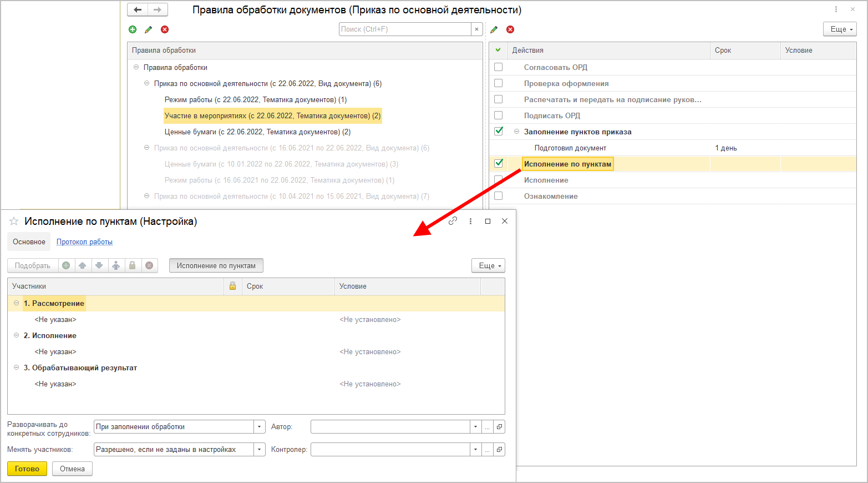Add dialog to favorites with star icon

[14, 222]
